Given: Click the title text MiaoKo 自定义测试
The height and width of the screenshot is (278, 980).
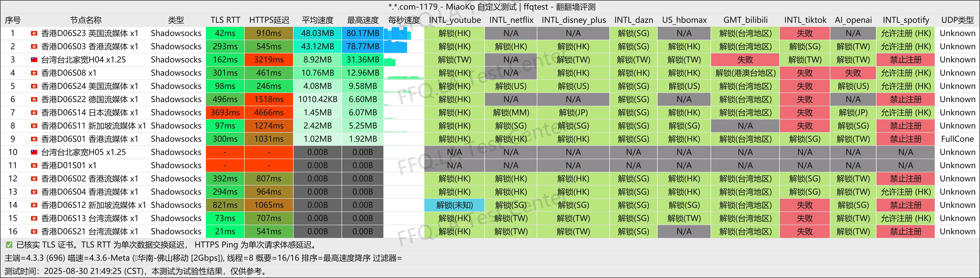Looking at the screenshot, I should click(x=481, y=7).
